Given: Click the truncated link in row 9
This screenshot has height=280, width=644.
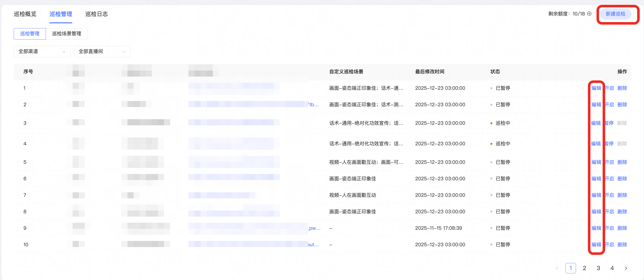Looking at the screenshot, I should pyautogui.click(x=314, y=228).
